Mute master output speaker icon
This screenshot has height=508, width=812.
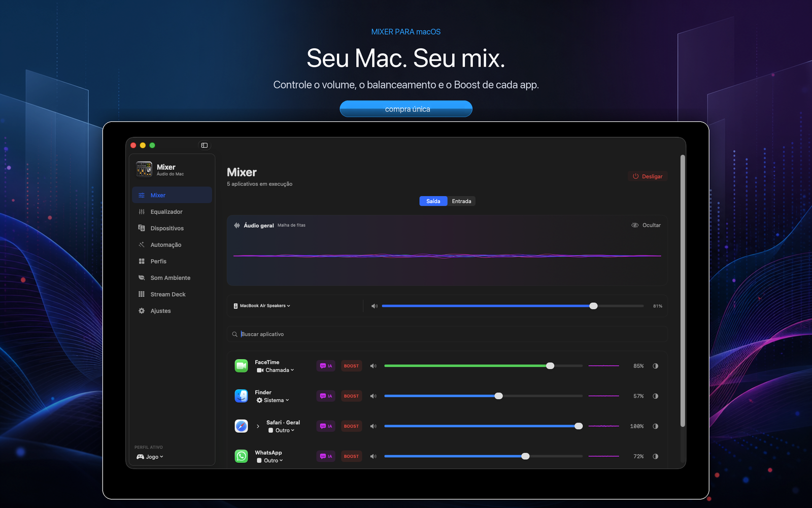click(375, 306)
